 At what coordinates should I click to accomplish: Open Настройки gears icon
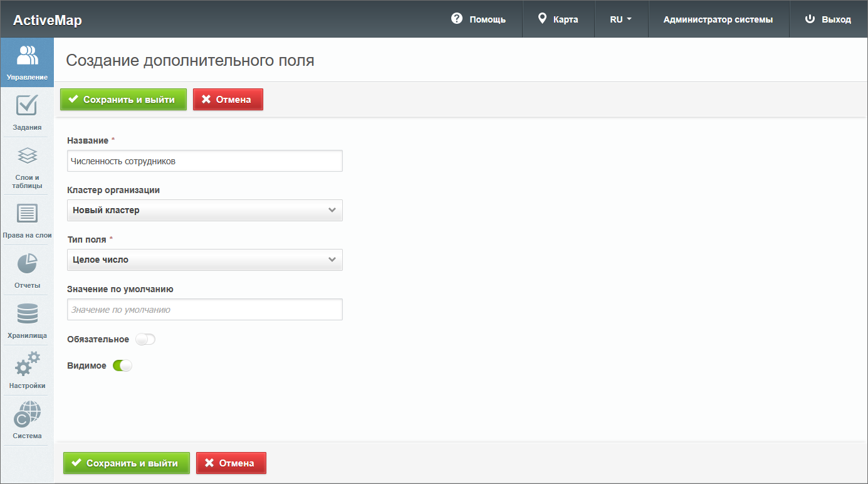click(27, 364)
